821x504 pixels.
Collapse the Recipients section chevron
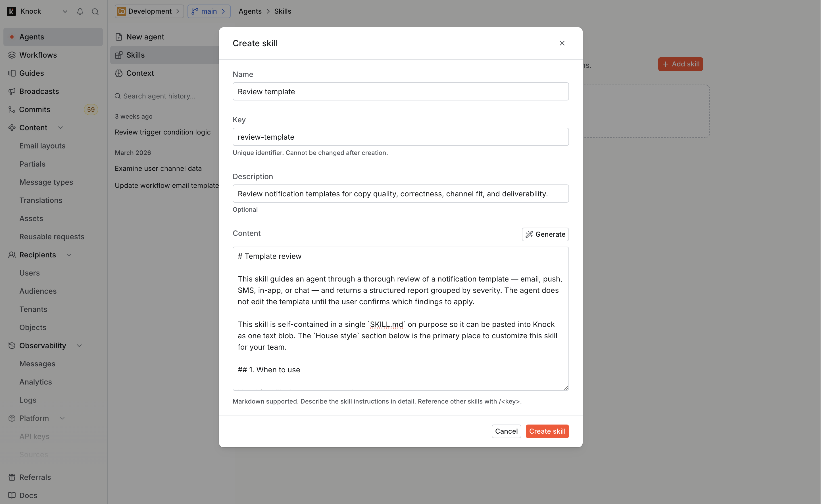[x=69, y=255]
